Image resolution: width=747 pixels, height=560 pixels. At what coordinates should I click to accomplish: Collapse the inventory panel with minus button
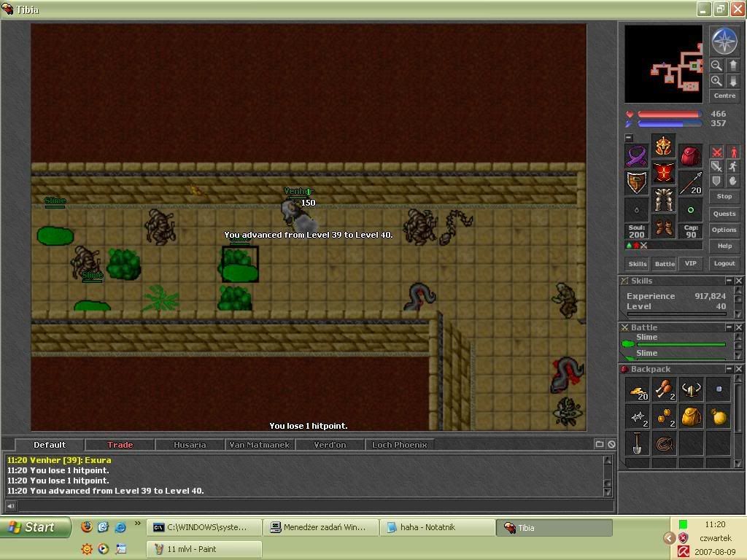coord(629,138)
